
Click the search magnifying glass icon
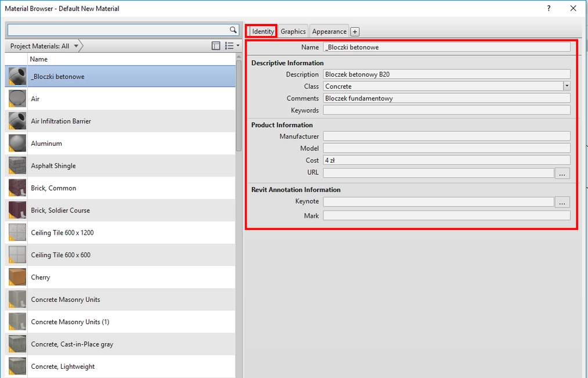[x=232, y=30]
